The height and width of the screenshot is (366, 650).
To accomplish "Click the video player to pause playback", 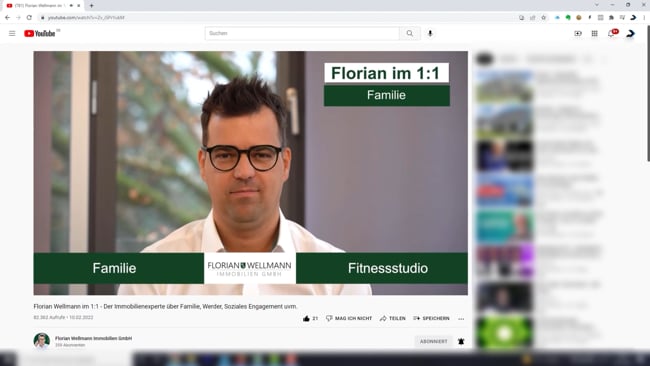I will (x=250, y=173).
